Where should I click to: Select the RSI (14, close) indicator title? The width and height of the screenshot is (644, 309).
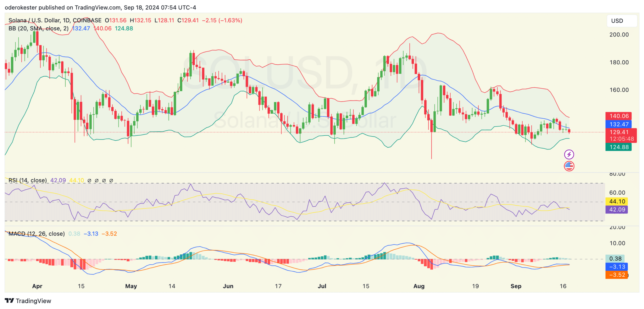coord(28,181)
